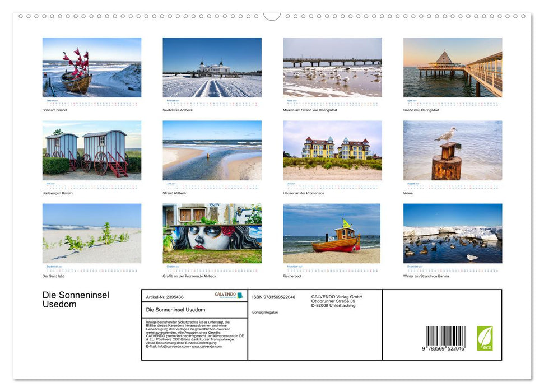544x392 pixels.
Task: Click the caption 'Seebrücke Heringsdorf'
Action: pos(421,110)
